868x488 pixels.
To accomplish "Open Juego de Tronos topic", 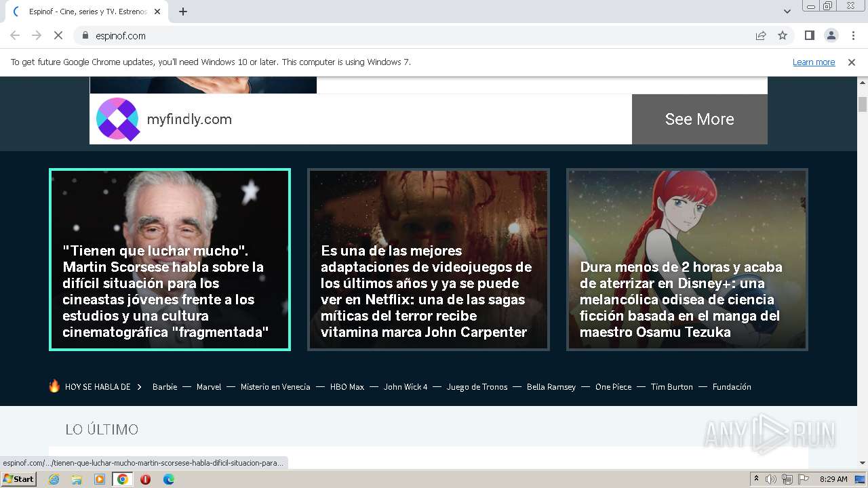I will [x=477, y=387].
